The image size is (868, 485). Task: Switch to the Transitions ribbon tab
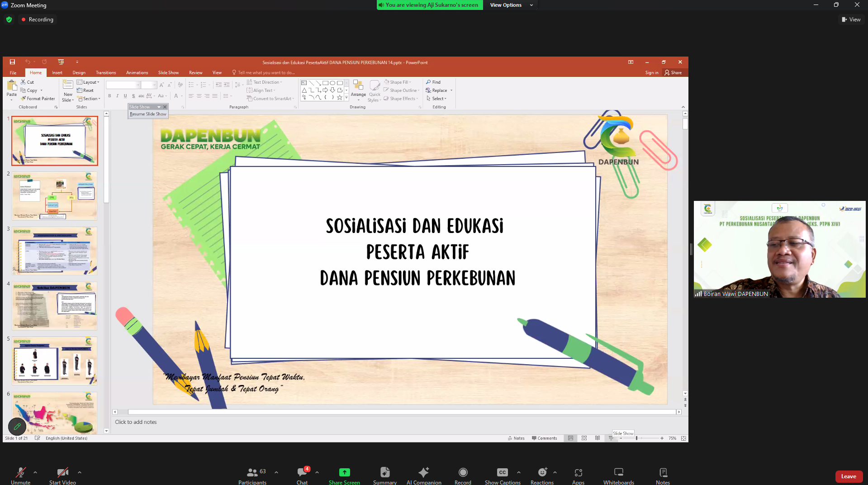click(x=105, y=72)
